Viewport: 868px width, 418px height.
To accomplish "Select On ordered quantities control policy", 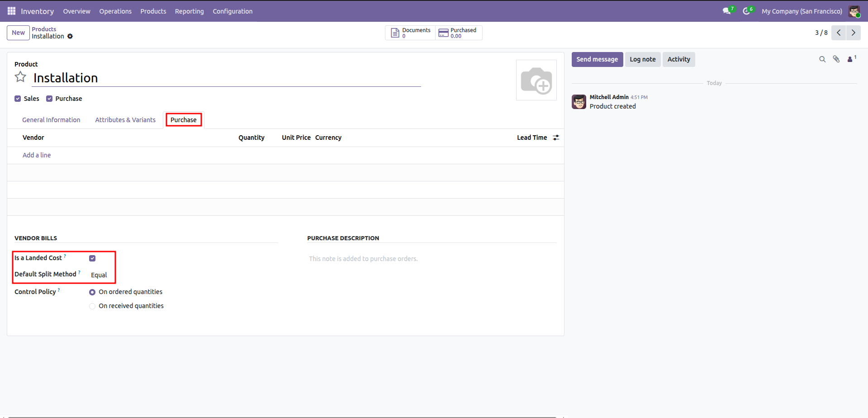I will (x=92, y=292).
